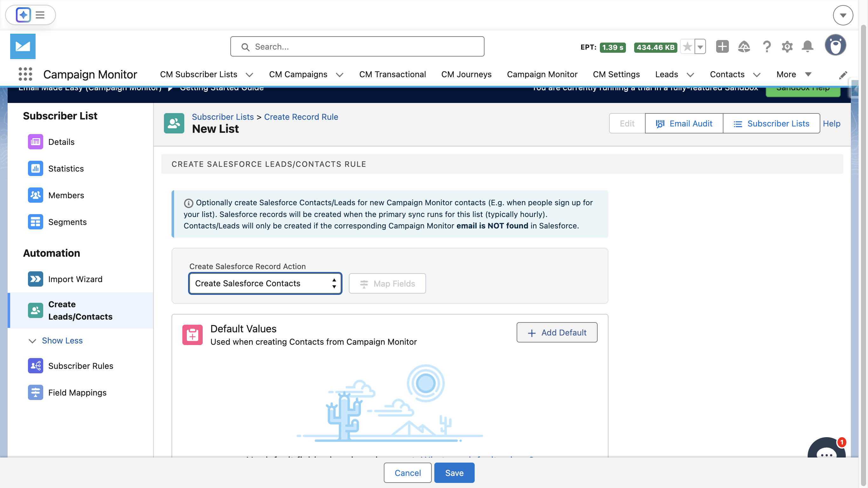Open the Email Audit button
This screenshot has width=868, height=488.
point(684,123)
